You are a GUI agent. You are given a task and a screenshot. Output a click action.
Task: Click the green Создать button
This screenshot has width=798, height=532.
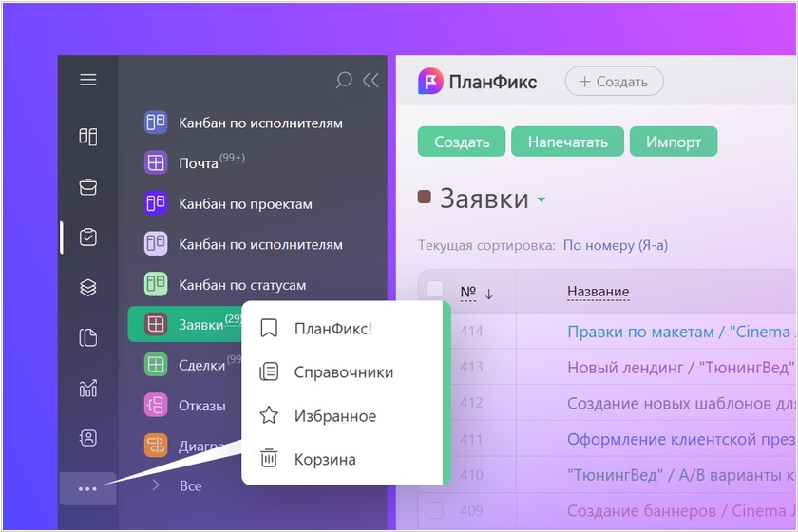461,142
